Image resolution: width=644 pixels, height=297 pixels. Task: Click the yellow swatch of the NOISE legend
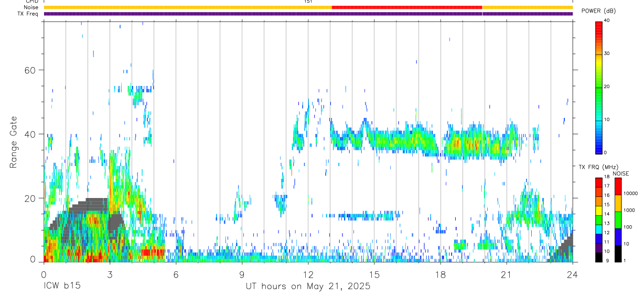tap(618, 203)
